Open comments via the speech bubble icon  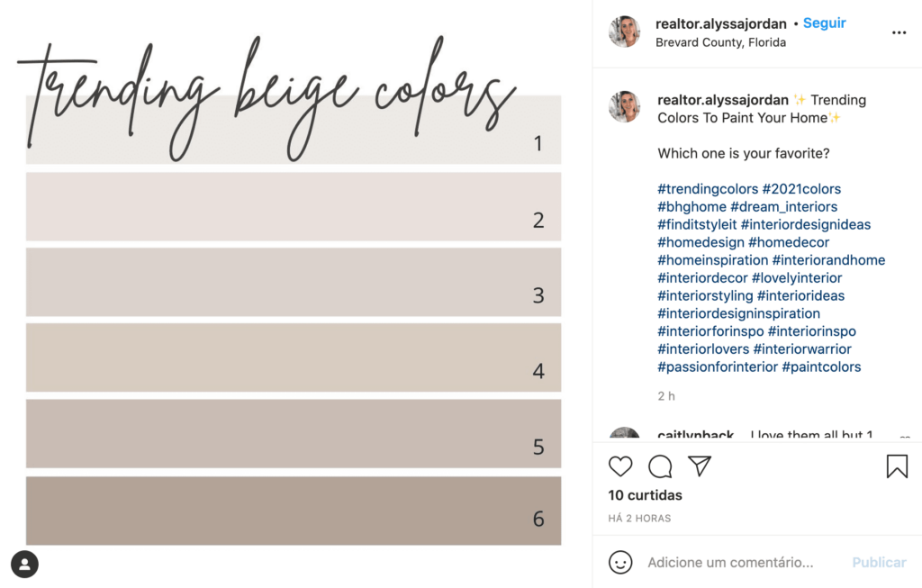(x=660, y=466)
